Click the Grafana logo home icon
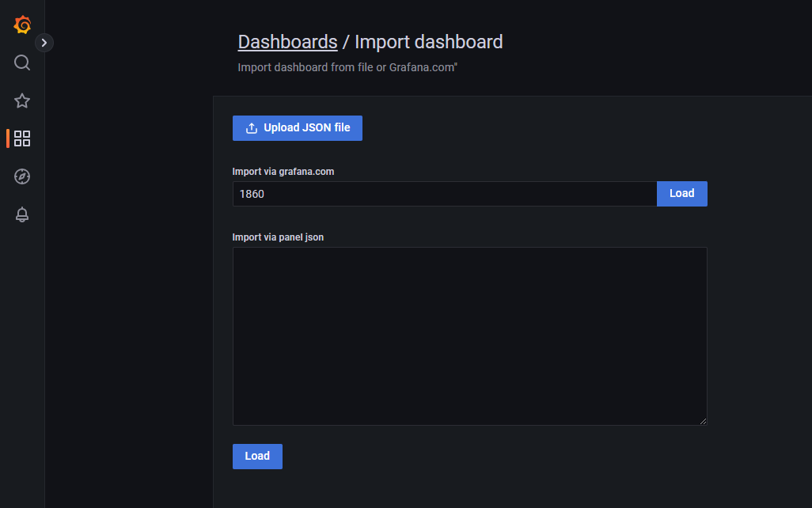The height and width of the screenshot is (508, 812). (x=22, y=25)
